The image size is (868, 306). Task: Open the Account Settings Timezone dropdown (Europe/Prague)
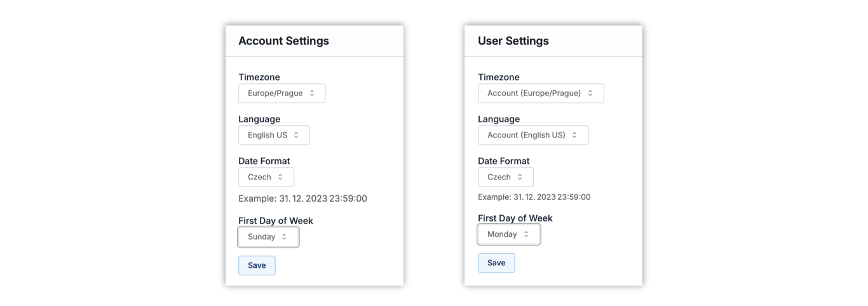[281, 94]
